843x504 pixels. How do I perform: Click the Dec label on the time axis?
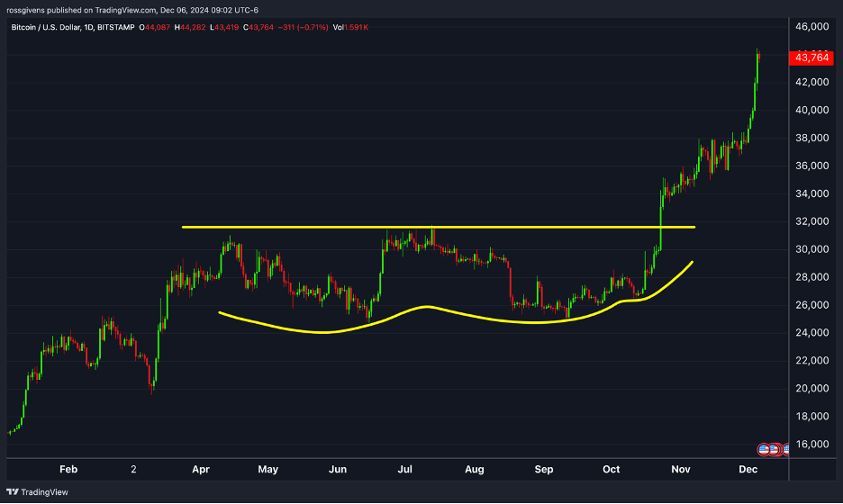pyautogui.click(x=748, y=469)
